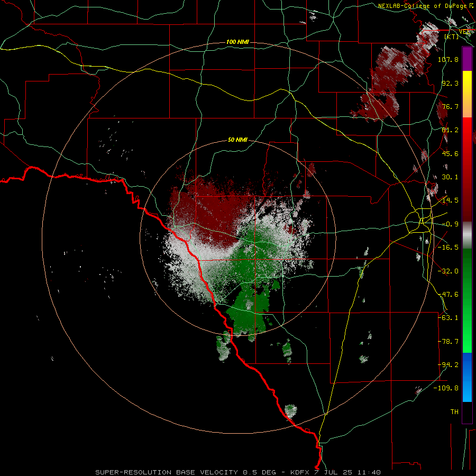Screen dimensions: 476x476
Task: Click the [KT] units label
Action: tap(452, 36)
